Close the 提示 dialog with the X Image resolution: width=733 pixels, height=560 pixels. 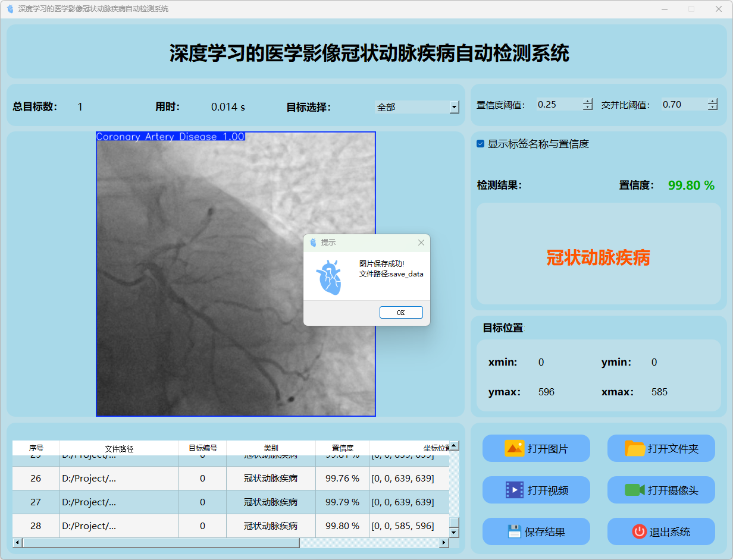pyautogui.click(x=421, y=243)
